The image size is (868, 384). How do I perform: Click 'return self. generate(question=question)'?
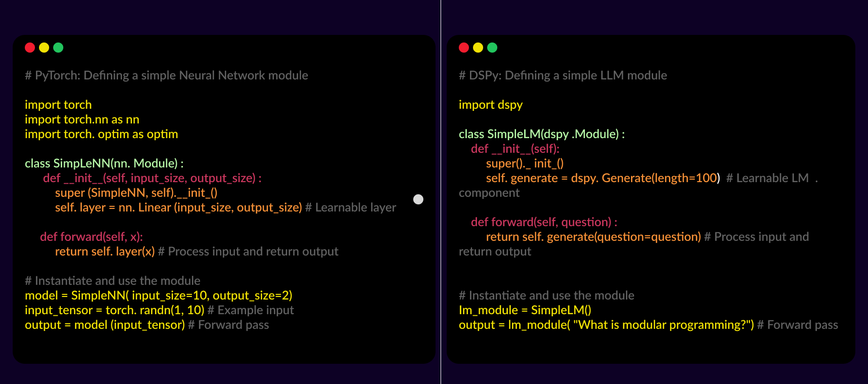pyautogui.click(x=594, y=237)
